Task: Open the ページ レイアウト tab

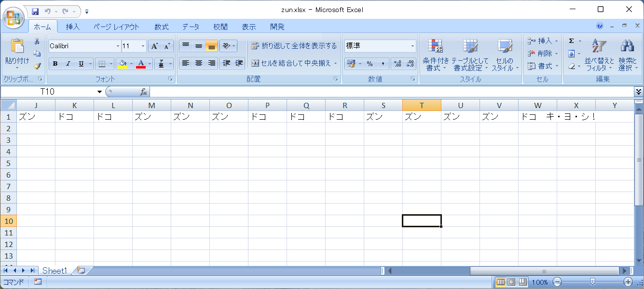Action: pyautogui.click(x=116, y=27)
